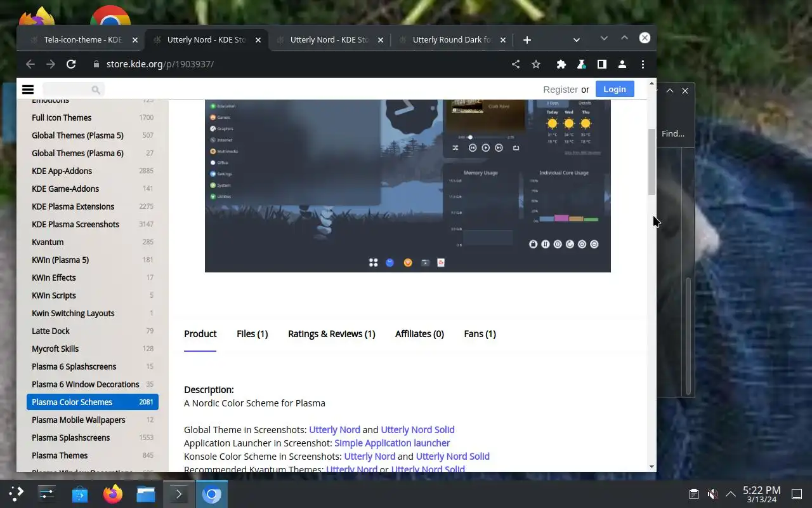This screenshot has height=508, width=812.
Task: Click the page's vertical scrollbar thumb
Action: 652,161
